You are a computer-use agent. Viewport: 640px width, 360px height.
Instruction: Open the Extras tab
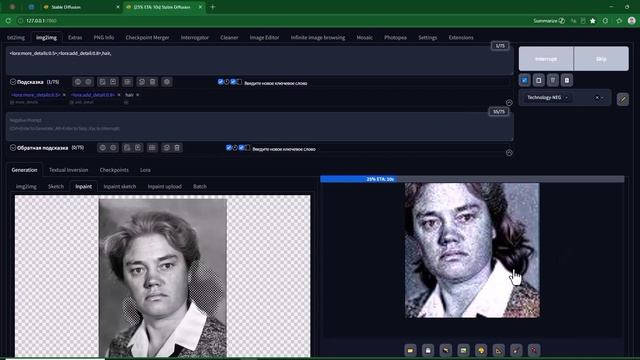pyautogui.click(x=75, y=38)
